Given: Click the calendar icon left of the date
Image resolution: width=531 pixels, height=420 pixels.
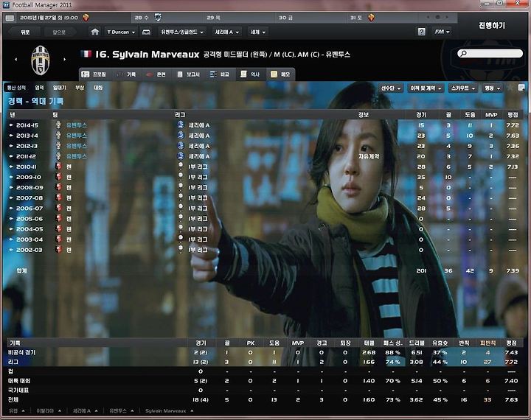Looking at the screenshot, I should 10,18.
